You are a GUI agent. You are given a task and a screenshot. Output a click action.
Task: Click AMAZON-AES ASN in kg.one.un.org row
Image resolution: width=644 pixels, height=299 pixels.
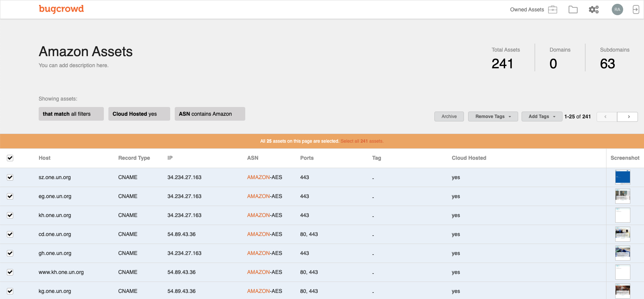pos(265,291)
